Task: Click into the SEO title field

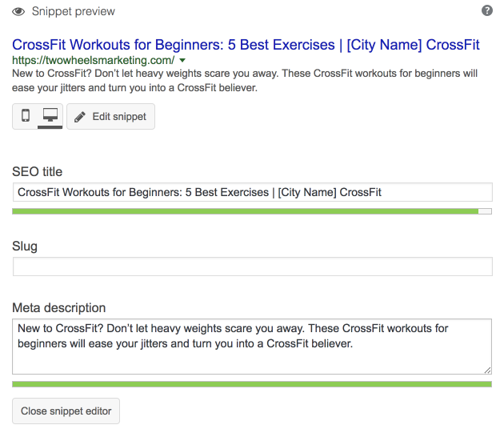Action: (252, 192)
